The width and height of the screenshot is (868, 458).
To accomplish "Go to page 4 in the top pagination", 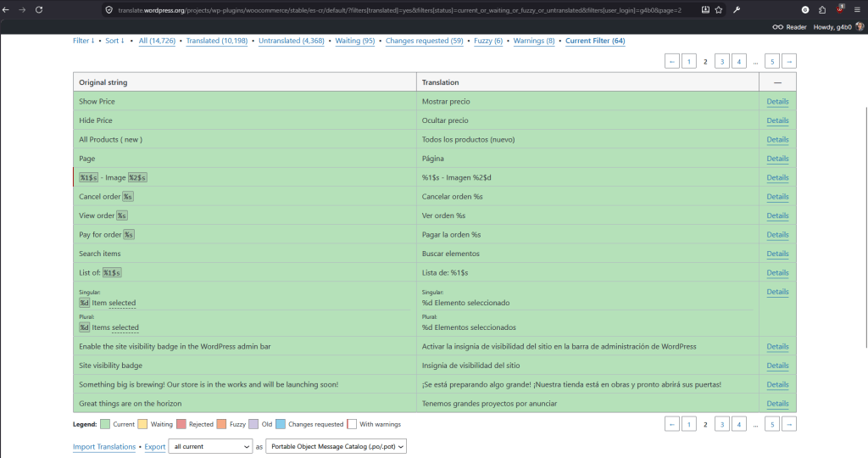I will click(738, 61).
